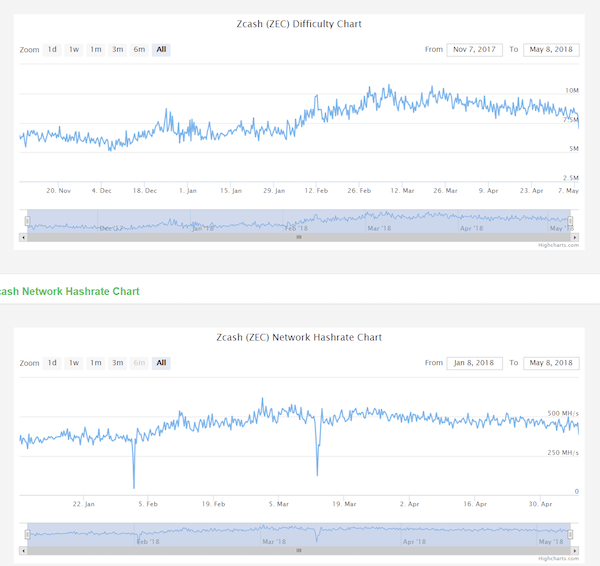Image resolution: width=600 pixels, height=566 pixels.
Task: Click 26. Mar axis label on Difficulty chart
Action: 445,191
